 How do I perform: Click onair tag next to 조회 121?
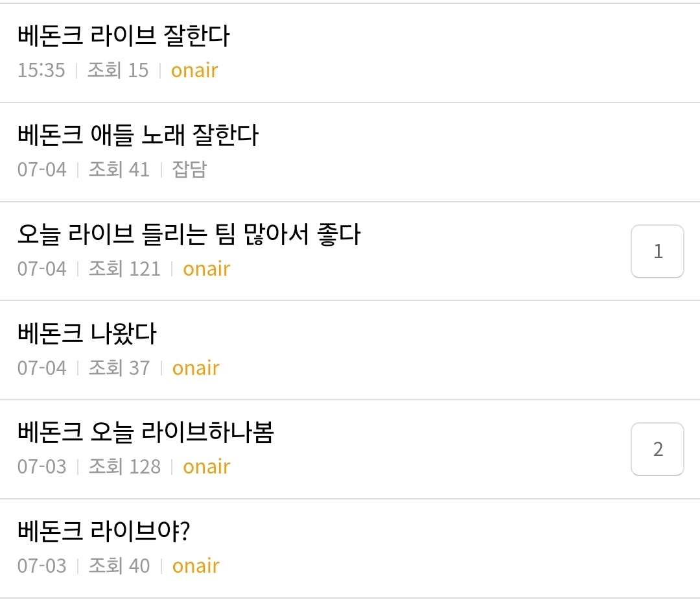[206, 269]
